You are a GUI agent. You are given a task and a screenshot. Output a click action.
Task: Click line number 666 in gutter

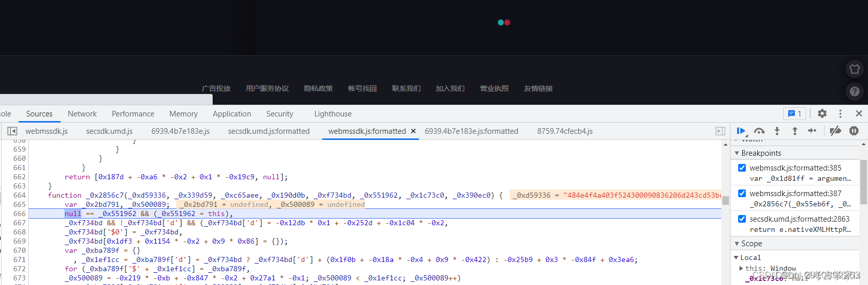(19, 213)
